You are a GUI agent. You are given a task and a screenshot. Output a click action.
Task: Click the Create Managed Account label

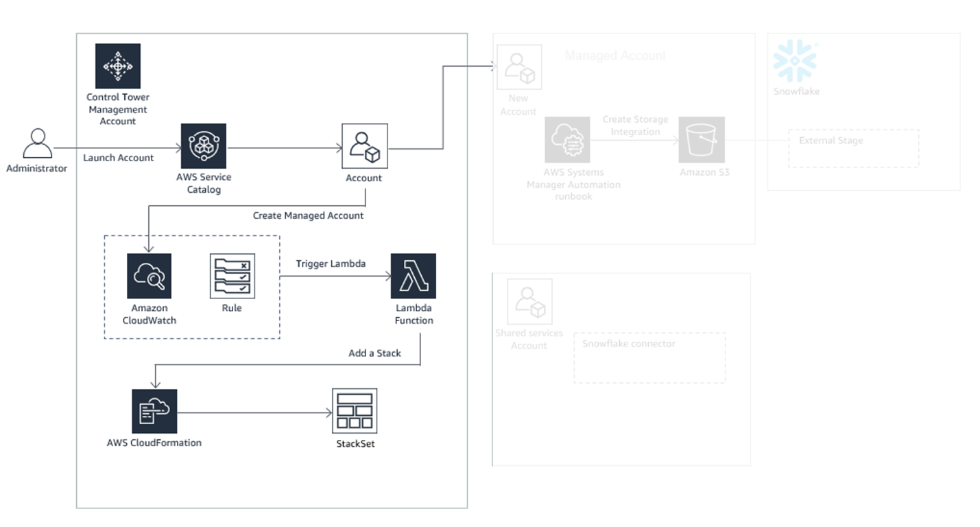click(309, 215)
